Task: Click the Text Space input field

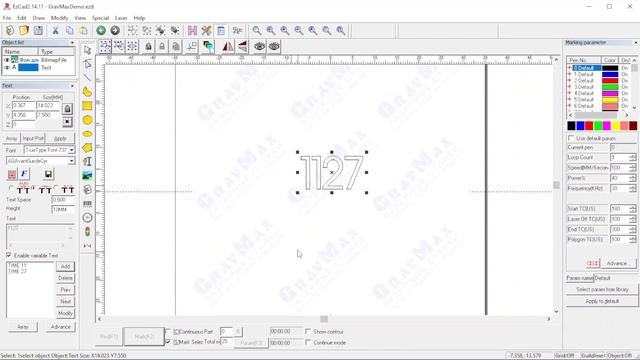Action: [x=63, y=200]
